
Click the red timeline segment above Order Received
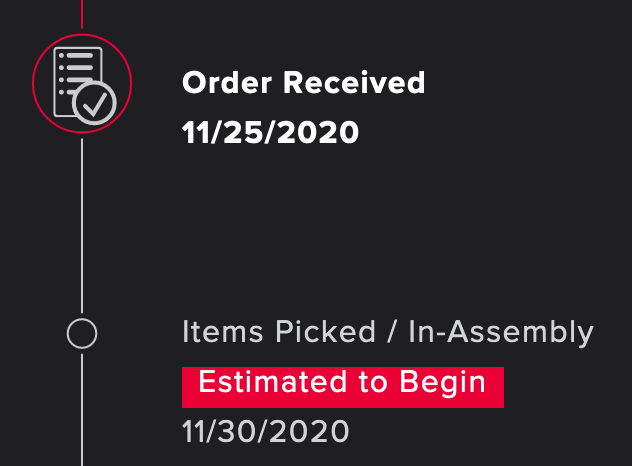click(x=81, y=14)
